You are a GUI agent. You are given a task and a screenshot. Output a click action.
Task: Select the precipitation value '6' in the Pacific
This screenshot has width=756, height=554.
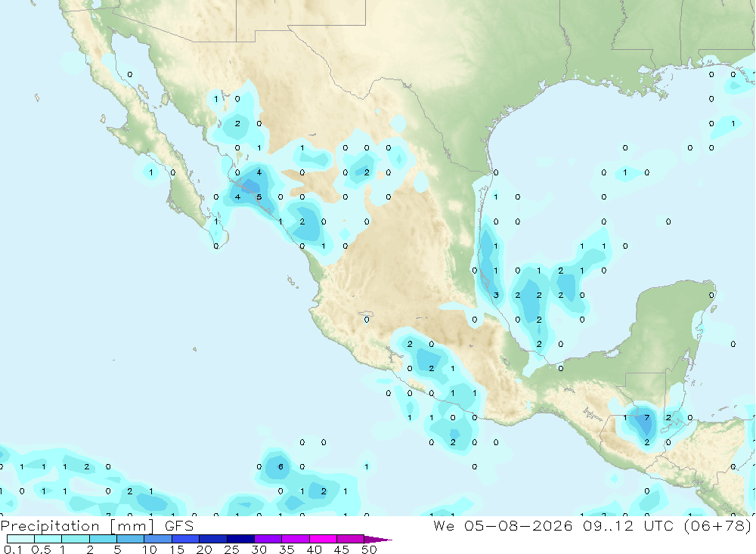pos(280,466)
